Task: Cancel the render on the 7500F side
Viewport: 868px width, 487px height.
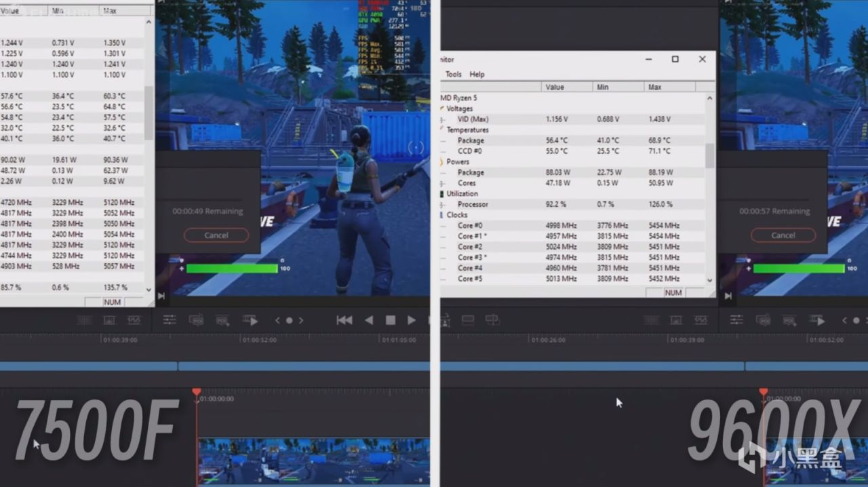Action: [x=216, y=235]
